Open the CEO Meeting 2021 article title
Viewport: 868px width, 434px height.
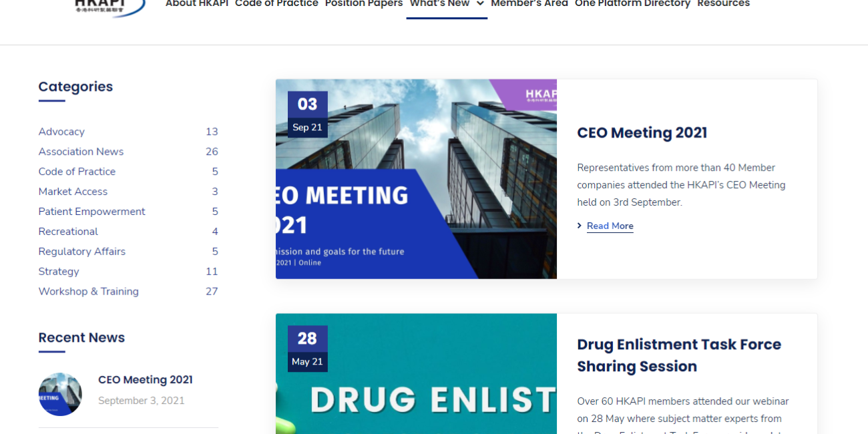642,133
